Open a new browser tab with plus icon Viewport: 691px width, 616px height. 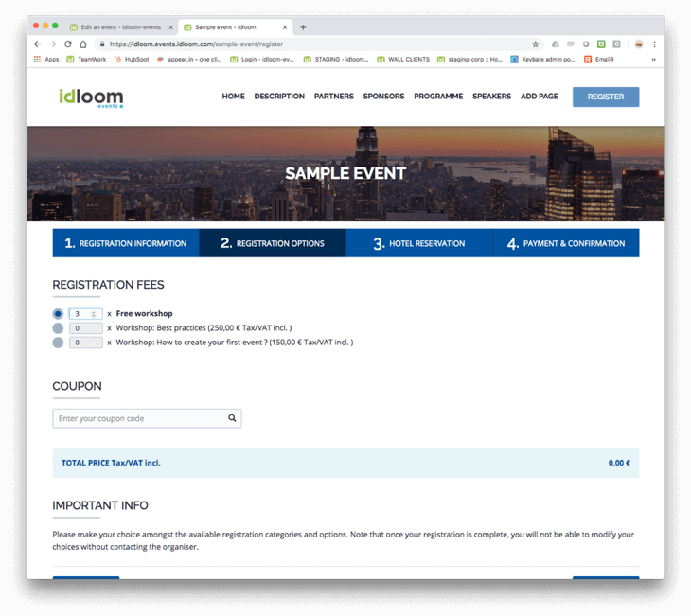pos(303,27)
